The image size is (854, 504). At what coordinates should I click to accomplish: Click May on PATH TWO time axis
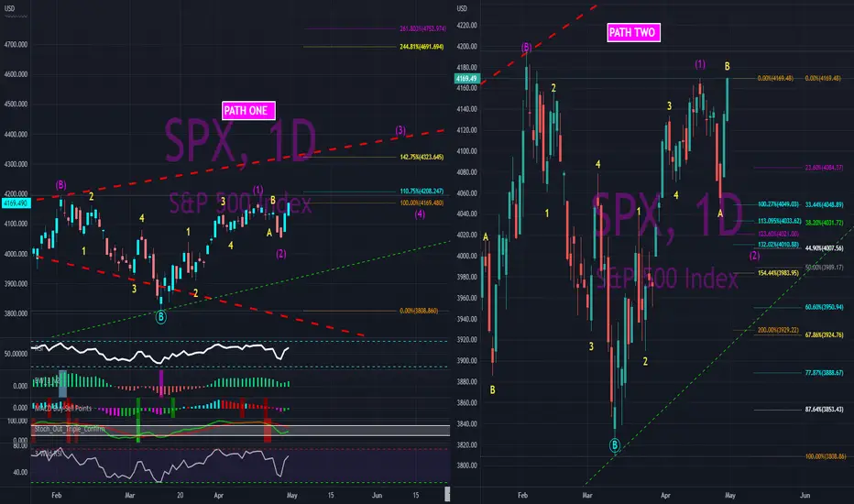pyautogui.click(x=729, y=495)
